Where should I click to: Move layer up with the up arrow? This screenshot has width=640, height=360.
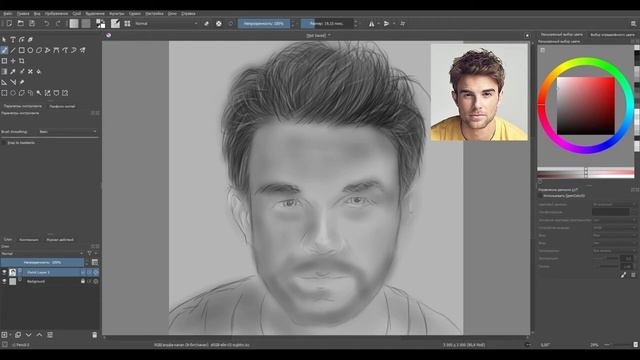(39, 335)
